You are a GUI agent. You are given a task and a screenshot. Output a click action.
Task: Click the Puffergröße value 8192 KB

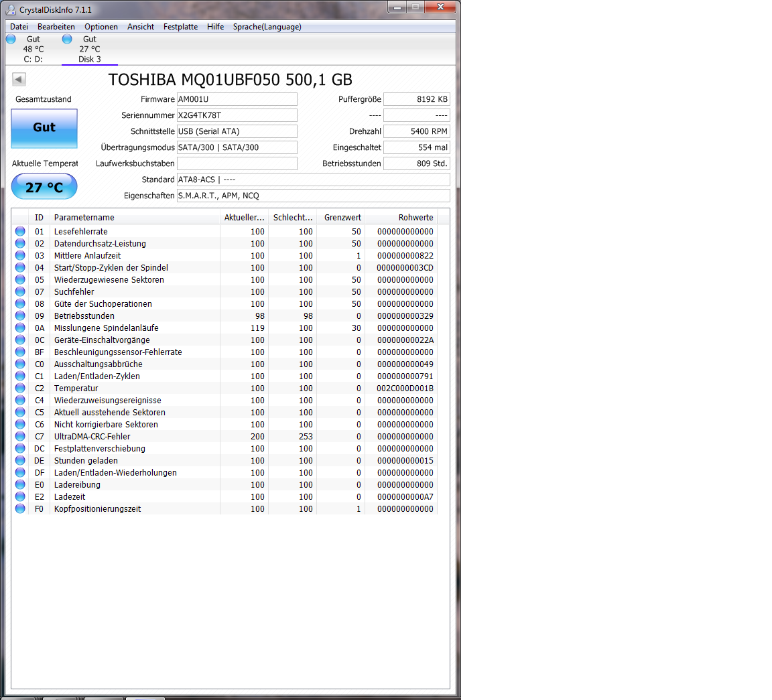[417, 99]
